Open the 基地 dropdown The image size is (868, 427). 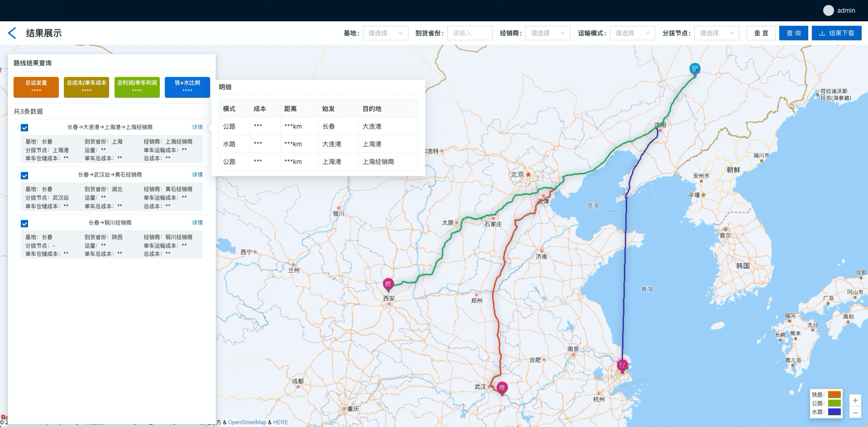click(385, 33)
